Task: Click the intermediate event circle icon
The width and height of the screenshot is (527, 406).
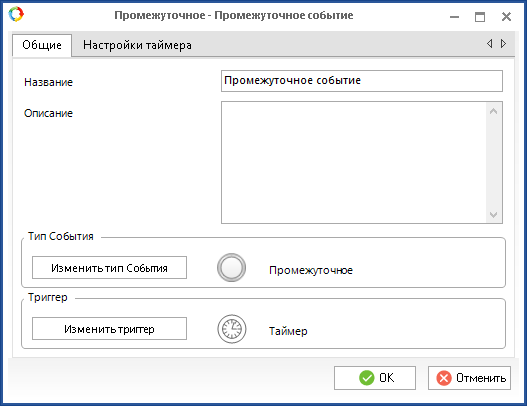Action: [x=231, y=268]
